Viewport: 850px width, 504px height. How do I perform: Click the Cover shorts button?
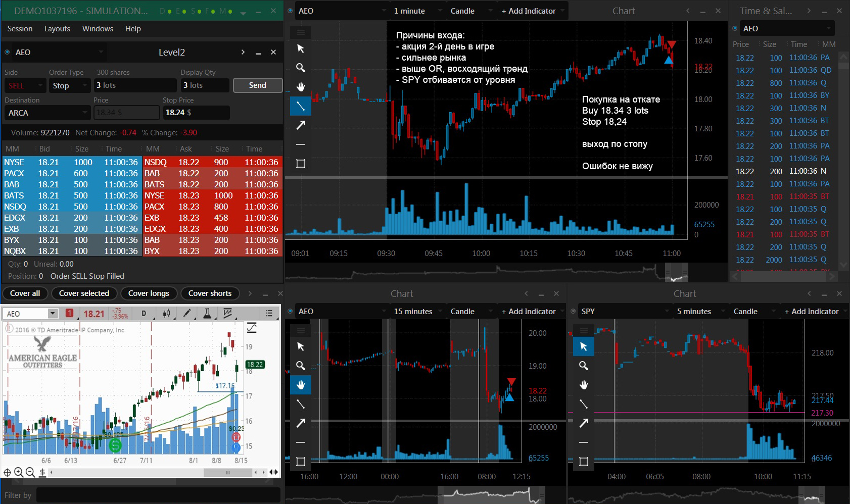click(210, 293)
